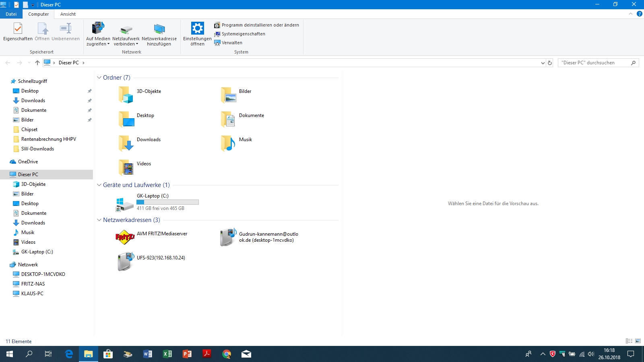This screenshot has height=362, width=644.
Task: Open the quick access toolbar dropdown
Action: click(x=33, y=5)
